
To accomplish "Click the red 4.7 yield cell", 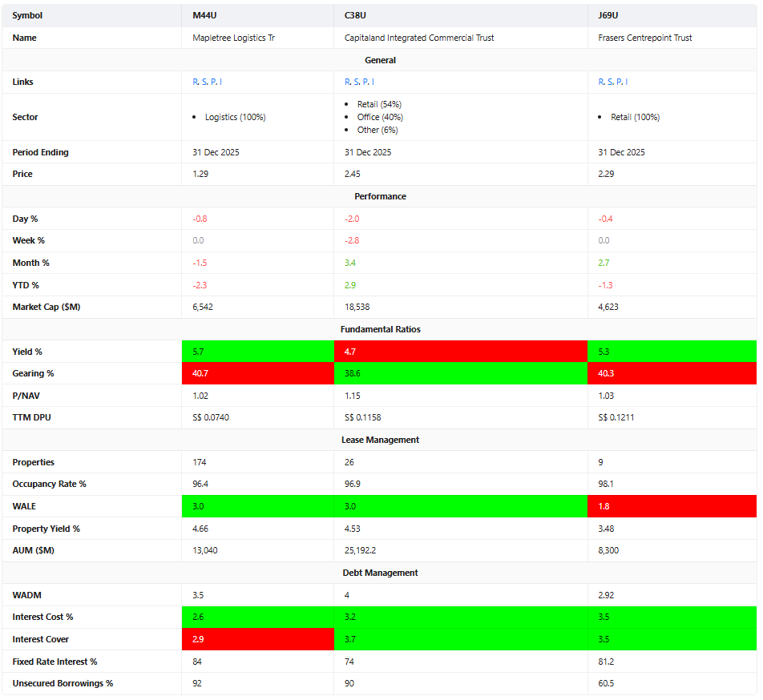I will [460, 351].
